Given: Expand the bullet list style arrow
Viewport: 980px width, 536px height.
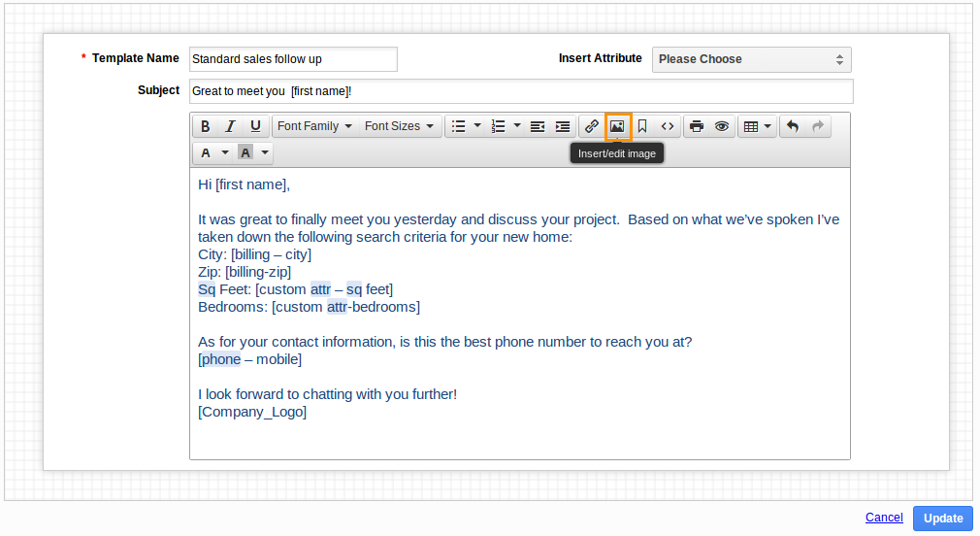Looking at the screenshot, I should [477, 126].
